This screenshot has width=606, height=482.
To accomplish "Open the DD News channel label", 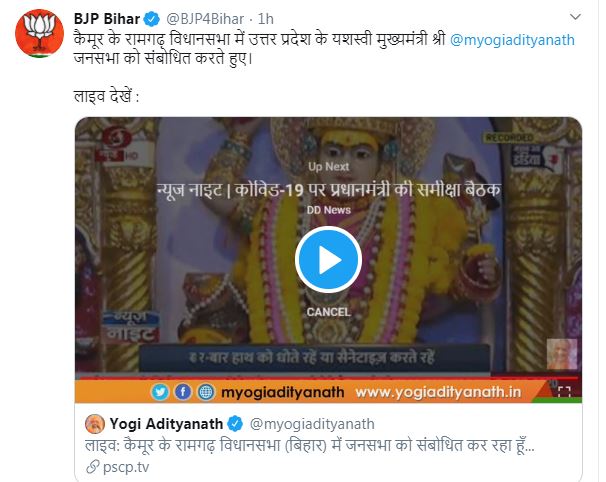I will pos(329,210).
